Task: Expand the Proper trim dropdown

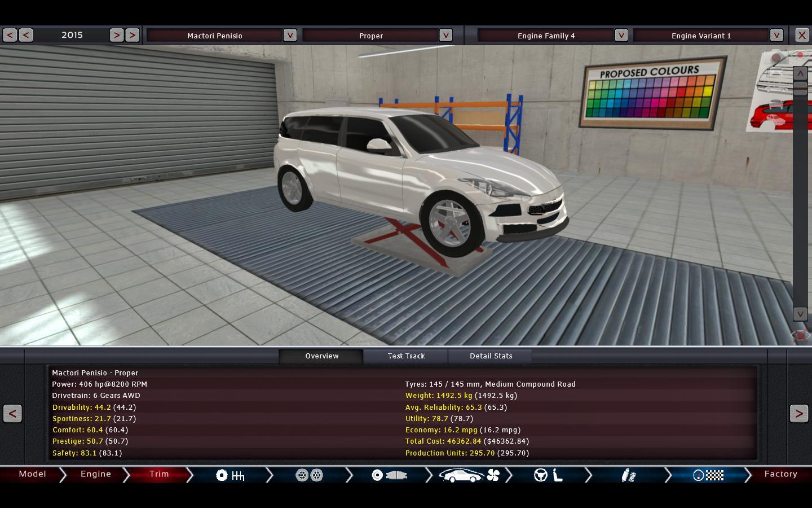Action: pyautogui.click(x=445, y=35)
